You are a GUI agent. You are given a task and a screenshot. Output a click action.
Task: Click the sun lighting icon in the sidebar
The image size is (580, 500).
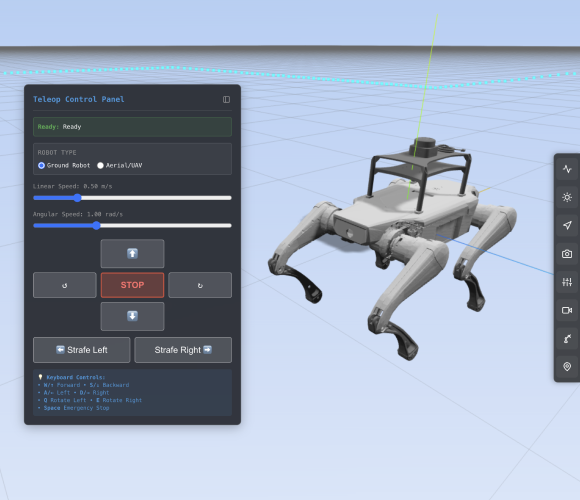[x=567, y=197]
